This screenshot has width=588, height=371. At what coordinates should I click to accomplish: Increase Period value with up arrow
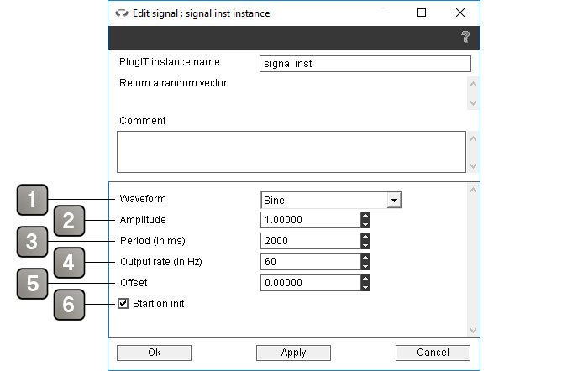pyautogui.click(x=365, y=237)
